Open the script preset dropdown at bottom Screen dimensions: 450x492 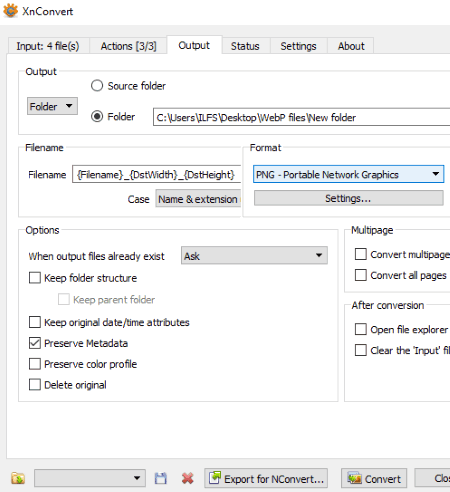pyautogui.click(x=90, y=478)
